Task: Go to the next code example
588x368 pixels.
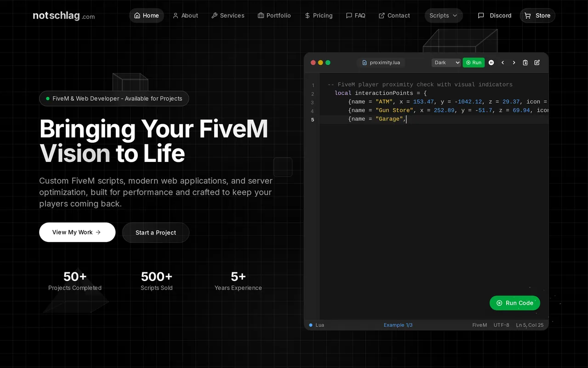Action: click(514, 63)
